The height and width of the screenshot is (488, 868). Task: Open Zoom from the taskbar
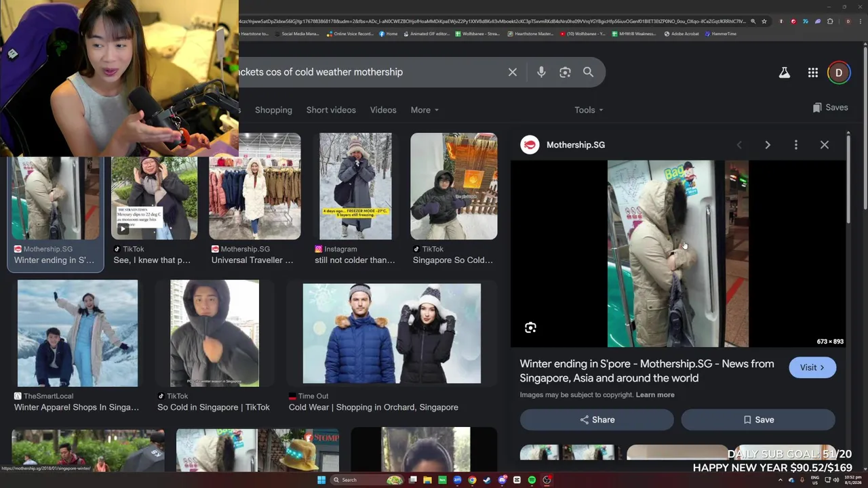(457, 480)
